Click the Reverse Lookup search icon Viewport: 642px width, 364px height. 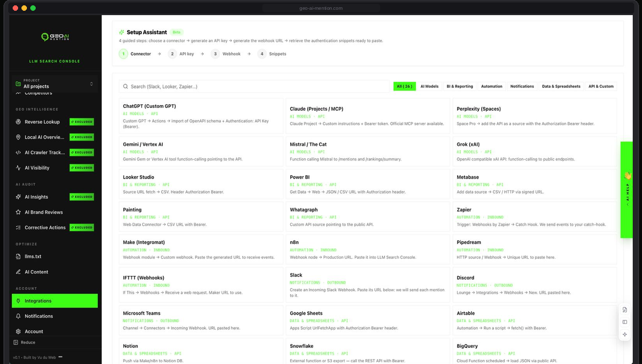19,122
